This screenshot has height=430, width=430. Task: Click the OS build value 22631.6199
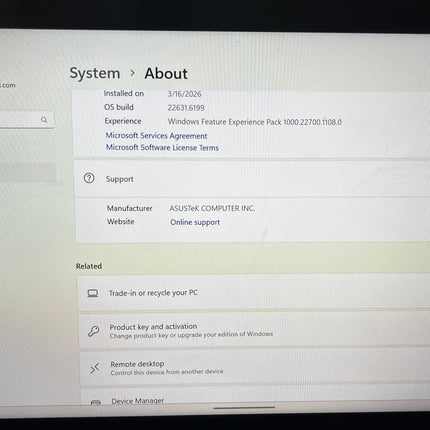[186, 108]
